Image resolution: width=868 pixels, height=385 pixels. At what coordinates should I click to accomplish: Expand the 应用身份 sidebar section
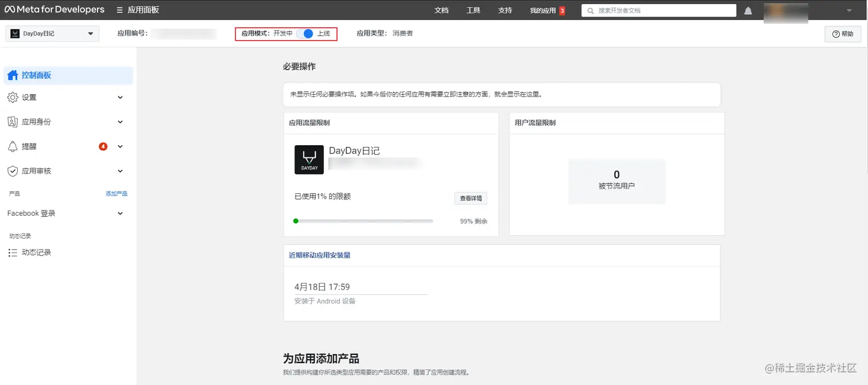click(120, 122)
